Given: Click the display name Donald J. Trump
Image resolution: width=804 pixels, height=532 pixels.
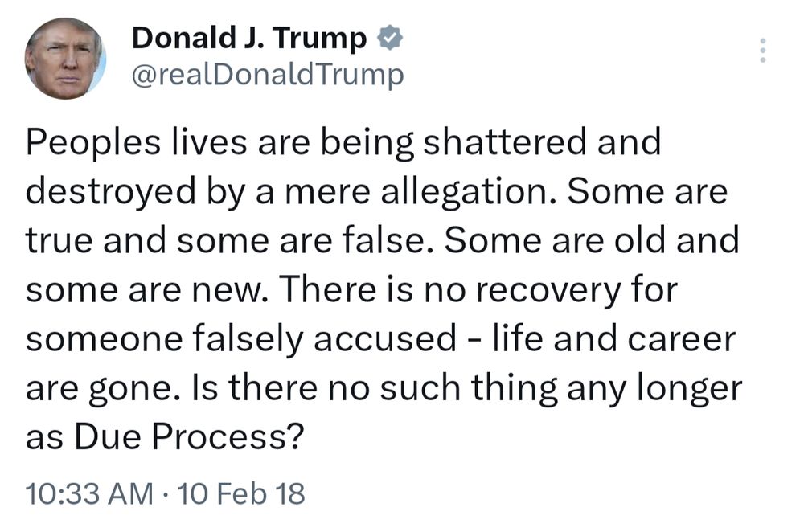Looking at the screenshot, I should click(249, 39).
